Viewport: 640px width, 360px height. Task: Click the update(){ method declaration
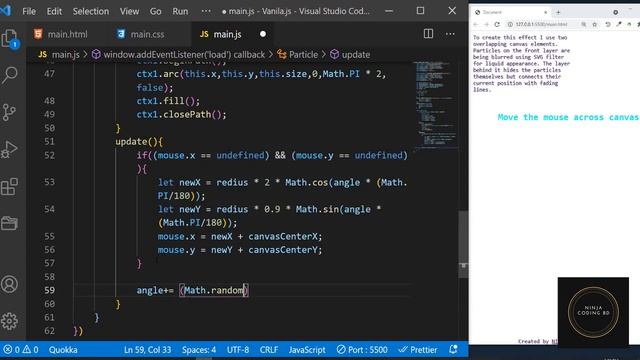tap(139, 142)
